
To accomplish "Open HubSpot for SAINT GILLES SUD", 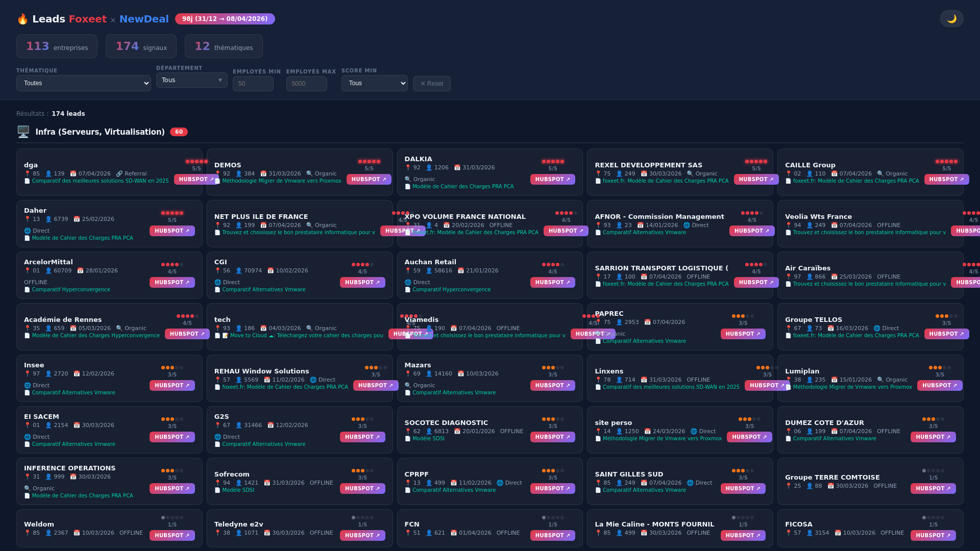I will point(743,489).
